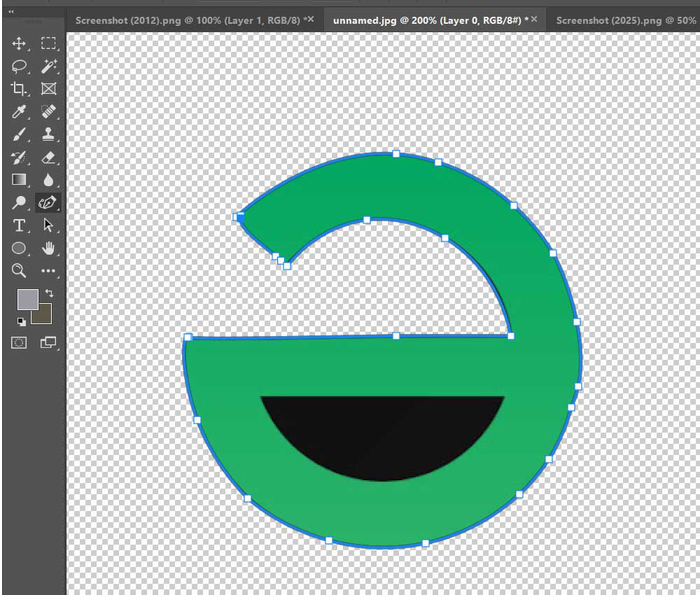Click the topmost anchor point of path
The height and width of the screenshot is (595, 700).
pos(396,154)
